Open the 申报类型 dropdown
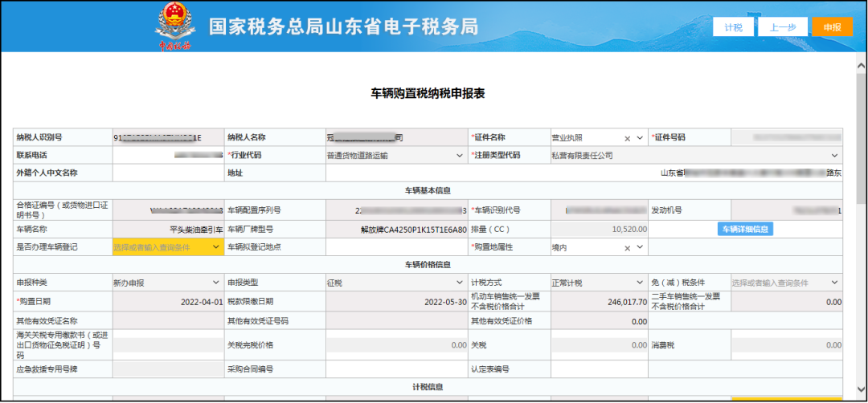This screenshot has width=868, height=403. 395,283
